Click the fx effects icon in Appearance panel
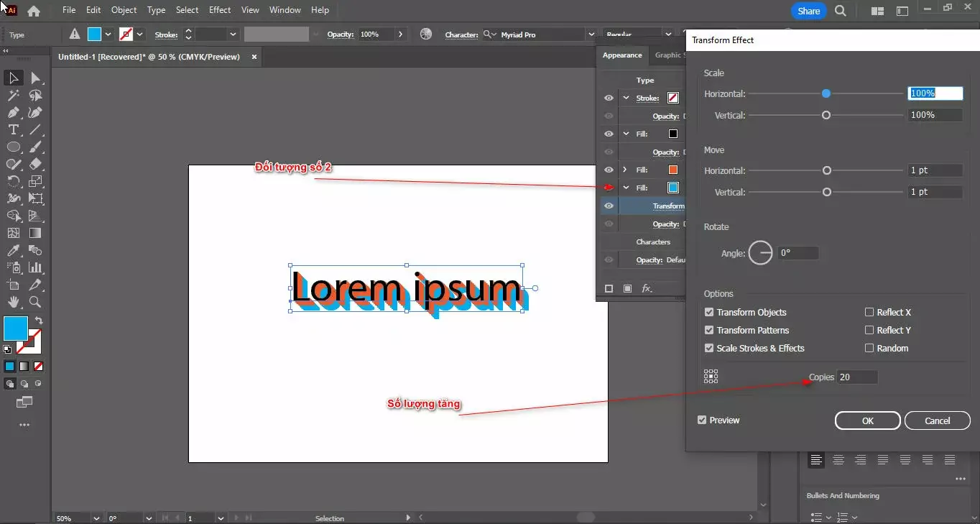The width and height of the screenshot is (980, 524). (645, 287)
